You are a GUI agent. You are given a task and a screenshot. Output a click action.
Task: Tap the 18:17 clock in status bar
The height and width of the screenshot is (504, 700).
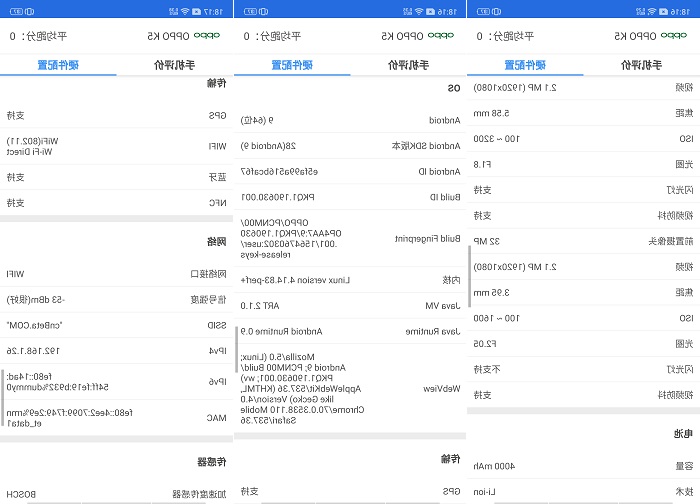(x=213, y=12)
